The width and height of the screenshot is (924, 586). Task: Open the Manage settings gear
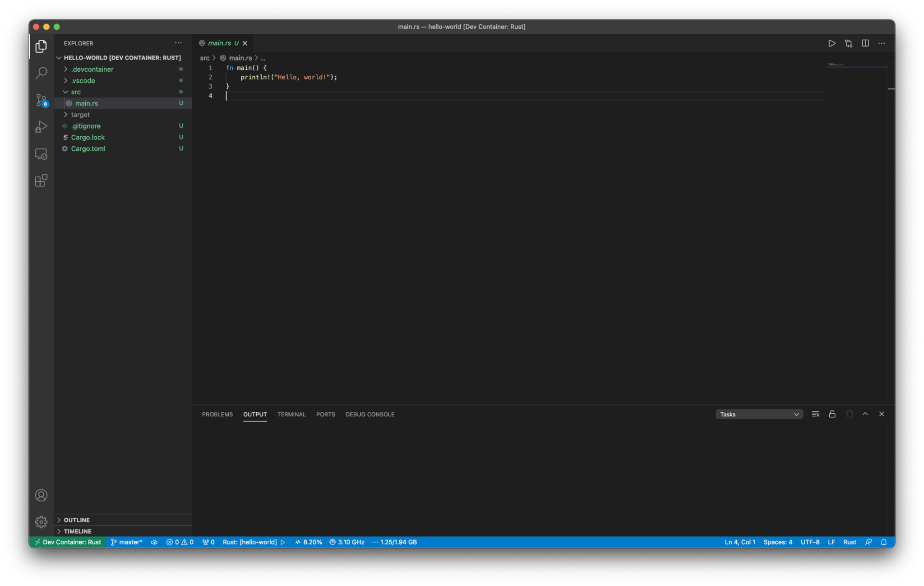[41, 521]
